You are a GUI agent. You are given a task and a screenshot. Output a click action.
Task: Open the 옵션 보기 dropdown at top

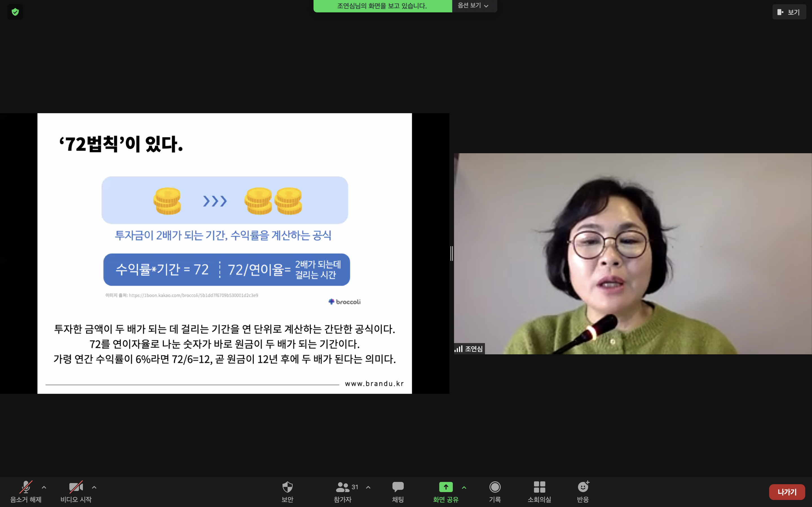tap(473, 6)
